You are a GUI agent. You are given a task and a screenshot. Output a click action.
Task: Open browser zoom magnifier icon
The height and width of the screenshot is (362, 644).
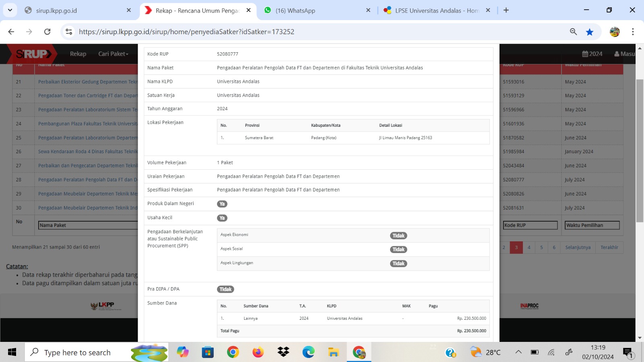click(x=573, y=32)
